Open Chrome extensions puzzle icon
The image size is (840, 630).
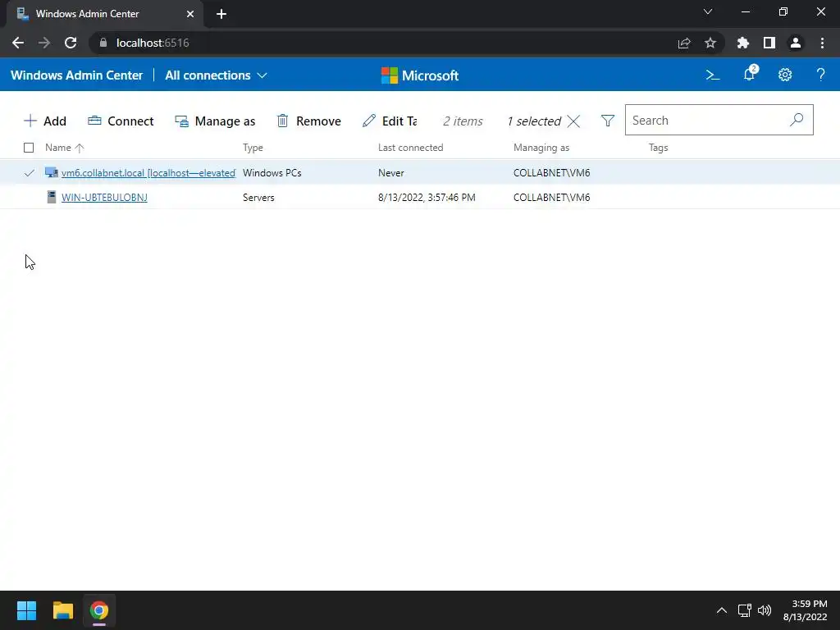pyautogui.click(x=743, y=43)
